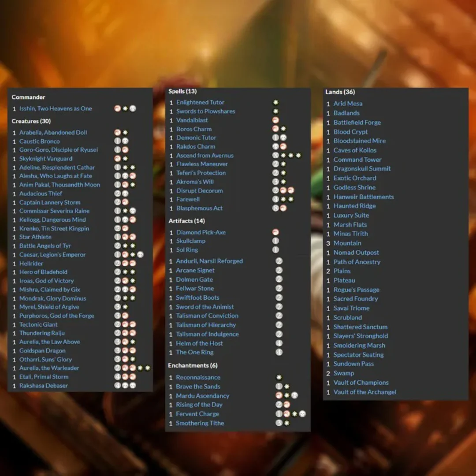The height and width of the screenshot is (476, 476).
Task: Click Purphoros, God of the Forge
Action: coord(57,316)
